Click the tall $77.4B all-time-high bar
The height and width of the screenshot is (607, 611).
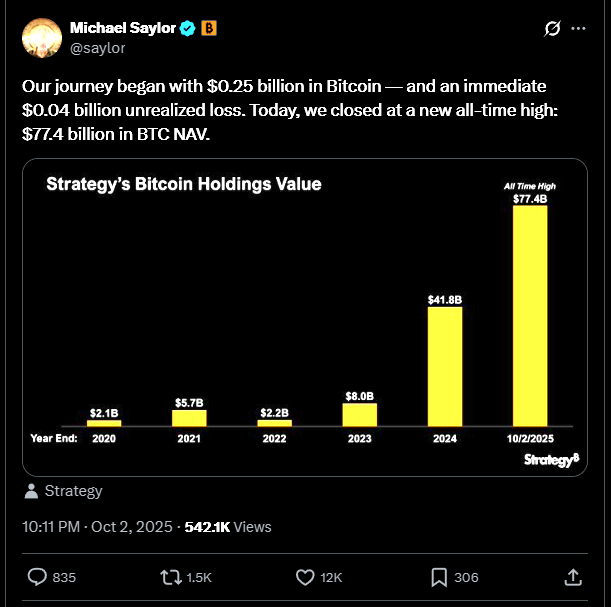(x=529, y=316)
